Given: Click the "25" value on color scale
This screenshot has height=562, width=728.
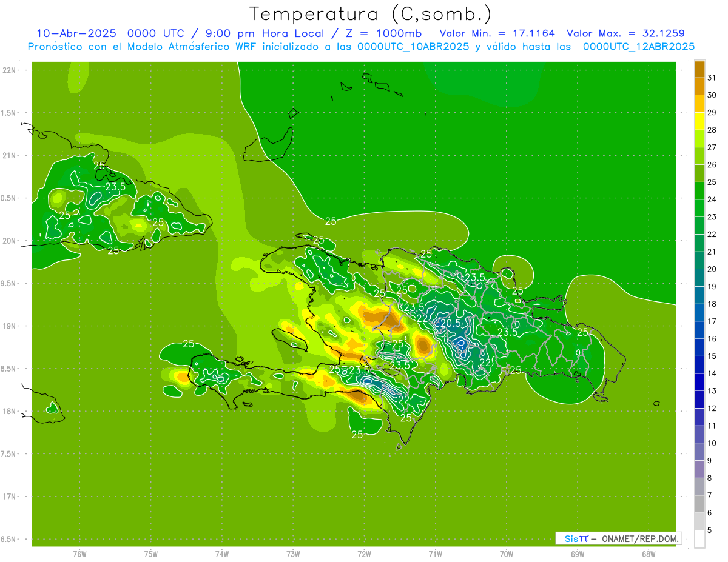Looking at the screenshot, I should pyautogui.click(x=712, y=182).
